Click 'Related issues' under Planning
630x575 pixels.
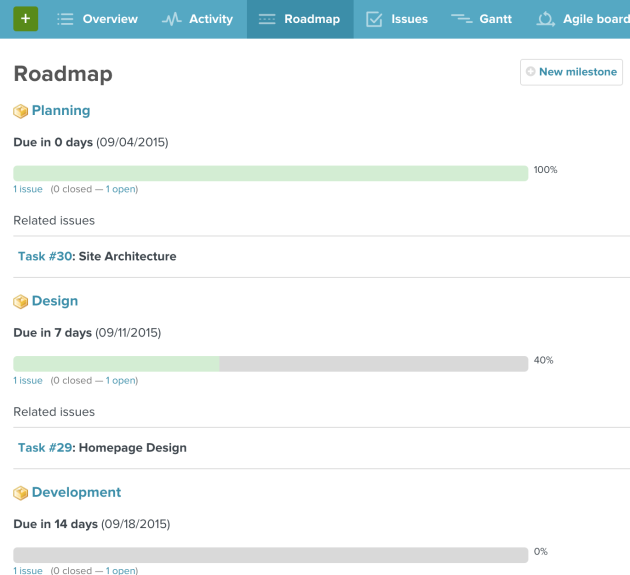click(54, 221)
